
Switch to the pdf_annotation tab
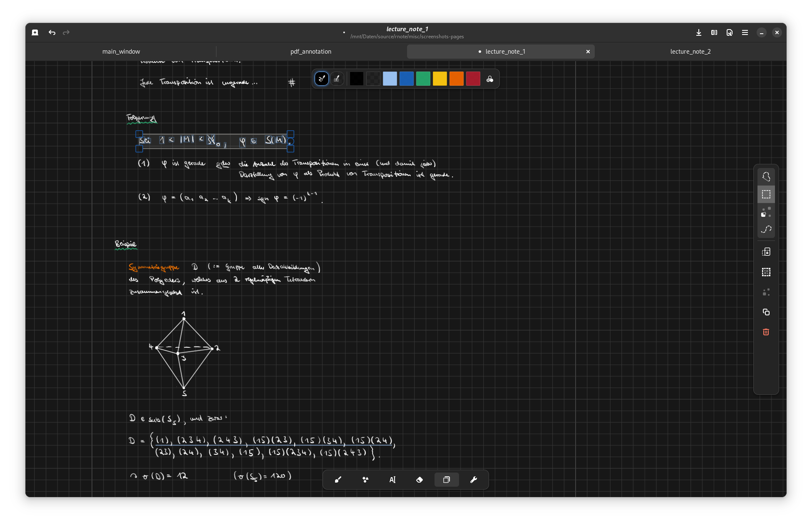[310, 52]
